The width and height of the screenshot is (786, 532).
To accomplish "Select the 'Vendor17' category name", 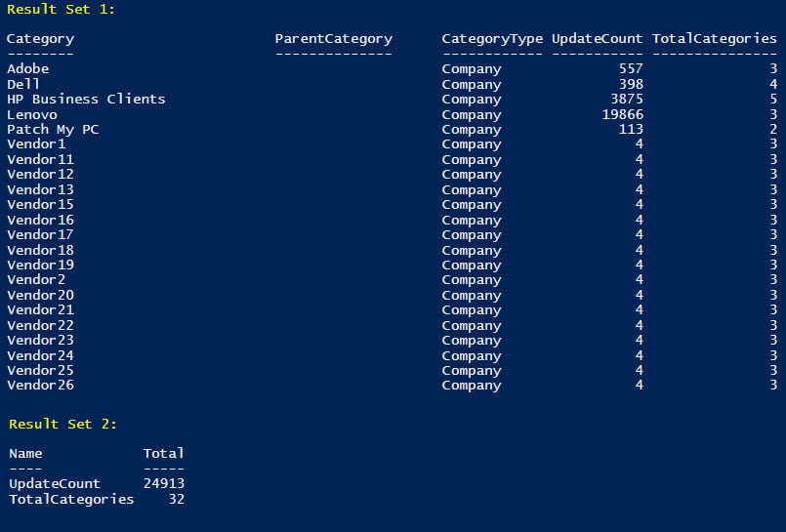I will click(40, 234).
